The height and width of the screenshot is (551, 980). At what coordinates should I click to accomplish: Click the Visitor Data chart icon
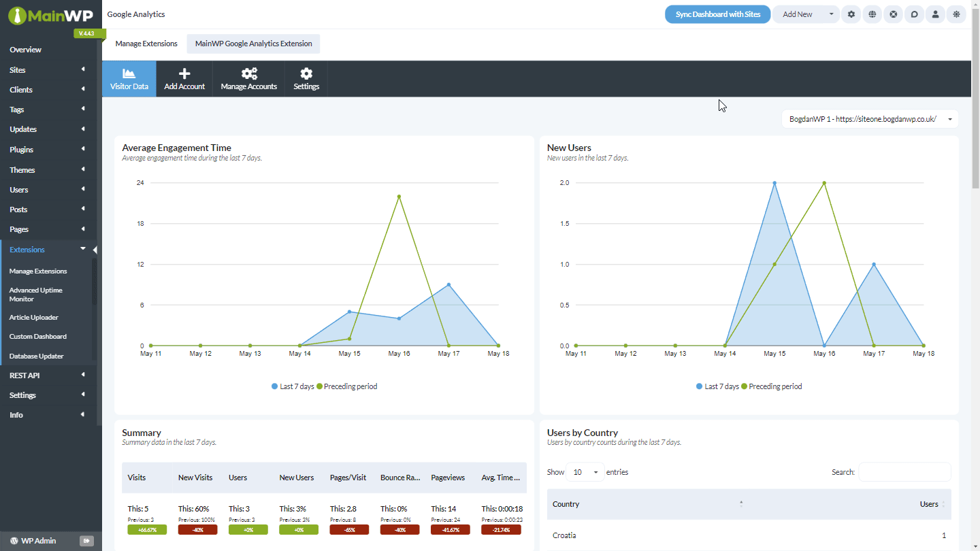129,73
